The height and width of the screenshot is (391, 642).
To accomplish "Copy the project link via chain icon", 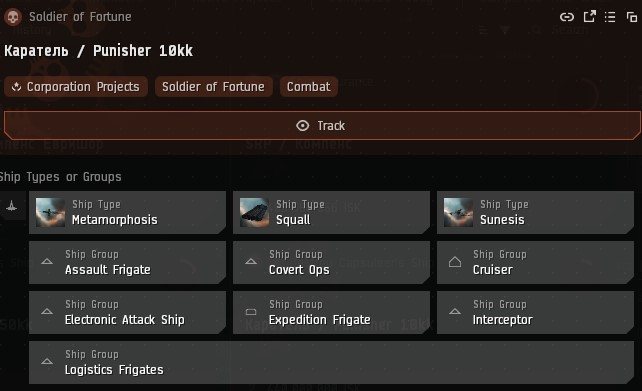I will [567, 17].
